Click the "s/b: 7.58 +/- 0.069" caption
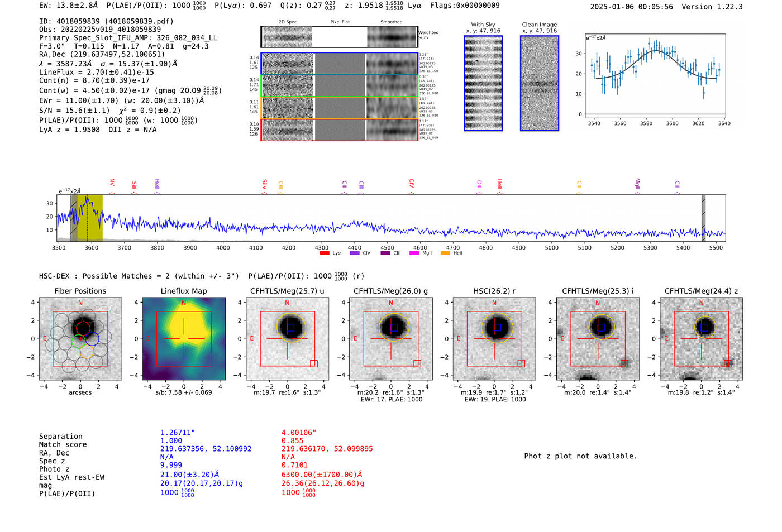Viewport: 782px width, 532px height. pos(184,392)
